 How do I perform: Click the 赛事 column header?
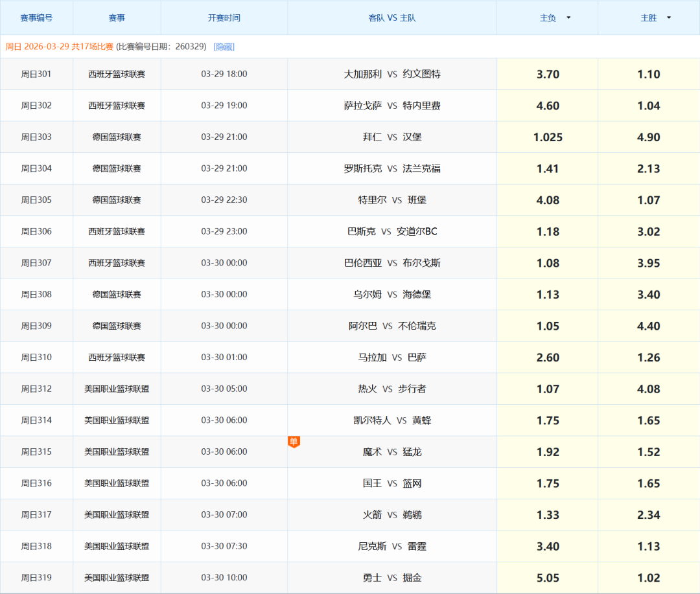point(117,18)
